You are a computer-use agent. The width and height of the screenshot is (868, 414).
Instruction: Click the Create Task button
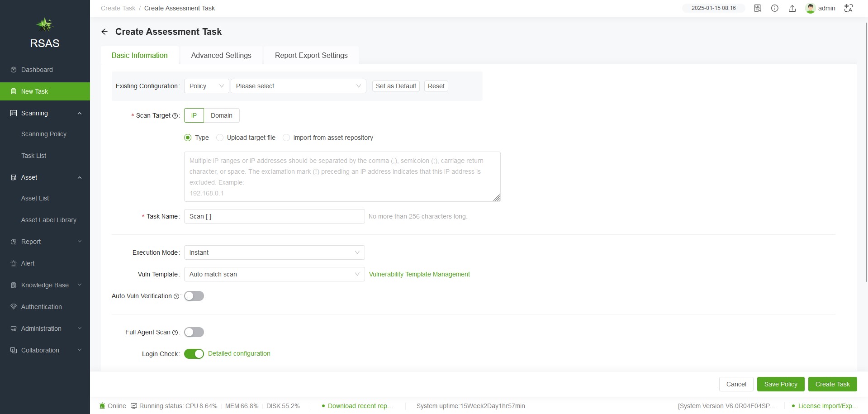click(832, 384)
